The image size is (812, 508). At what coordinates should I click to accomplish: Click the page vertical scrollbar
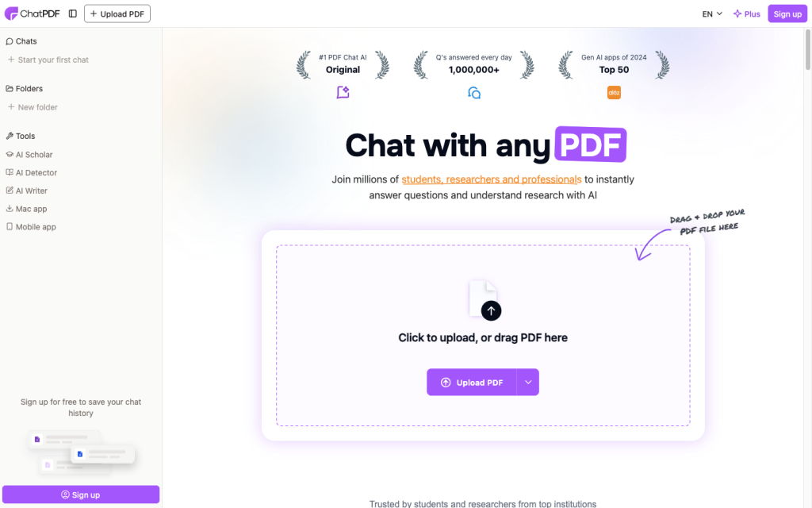(807, 49)
